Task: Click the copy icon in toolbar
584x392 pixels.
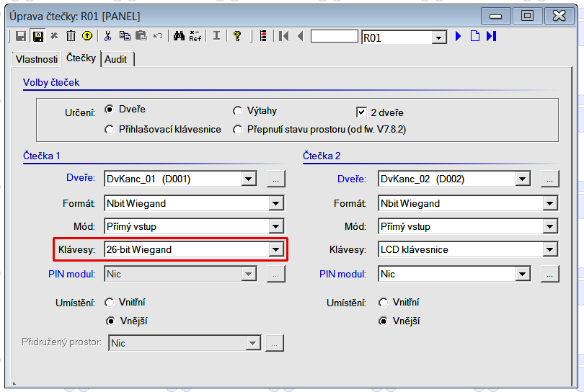Action: point(125,36)
